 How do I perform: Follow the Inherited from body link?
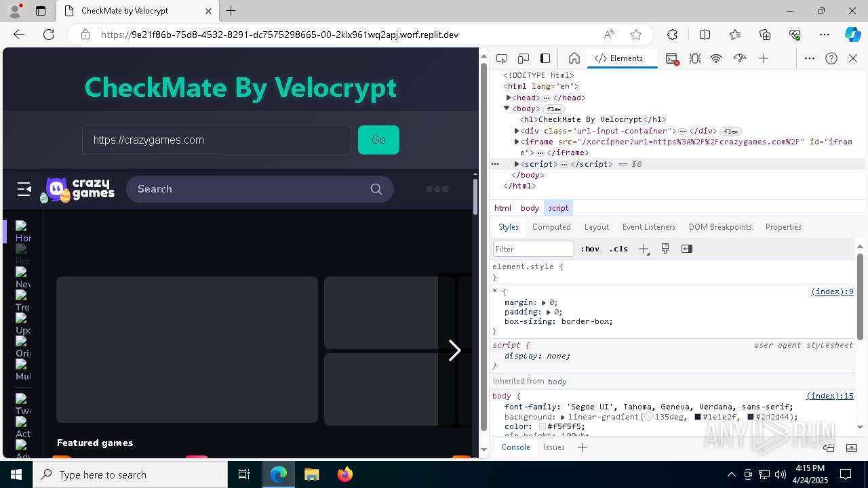click(x=557, y=382)
